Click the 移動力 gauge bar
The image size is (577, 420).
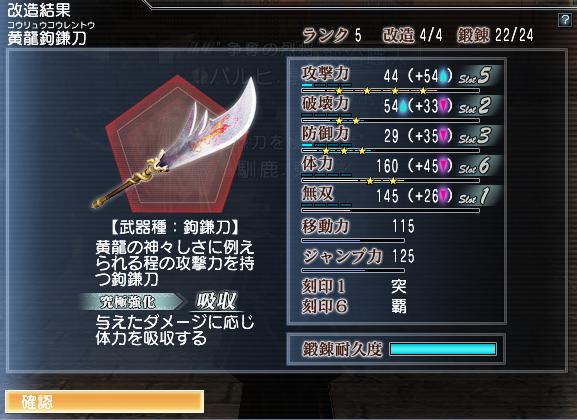point(353,240)
